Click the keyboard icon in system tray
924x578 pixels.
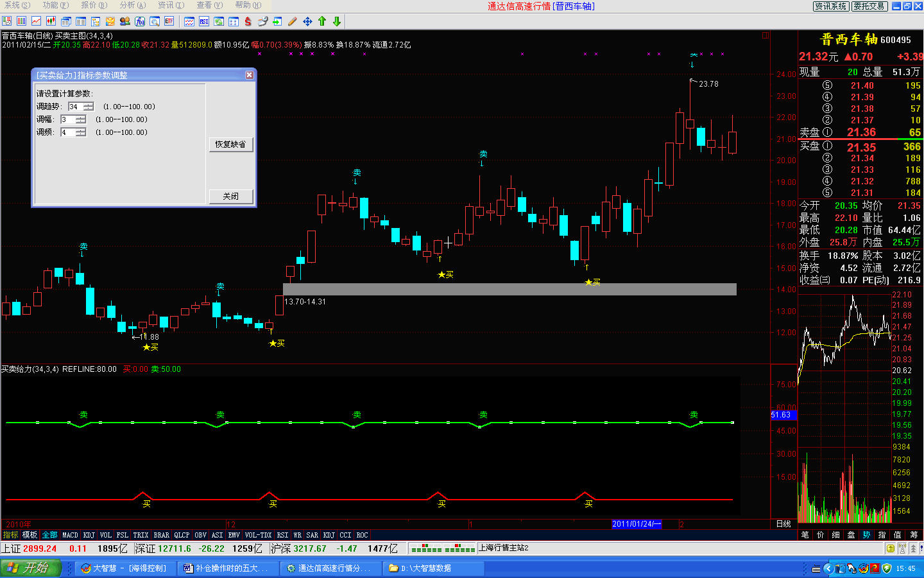coord(816,568)
